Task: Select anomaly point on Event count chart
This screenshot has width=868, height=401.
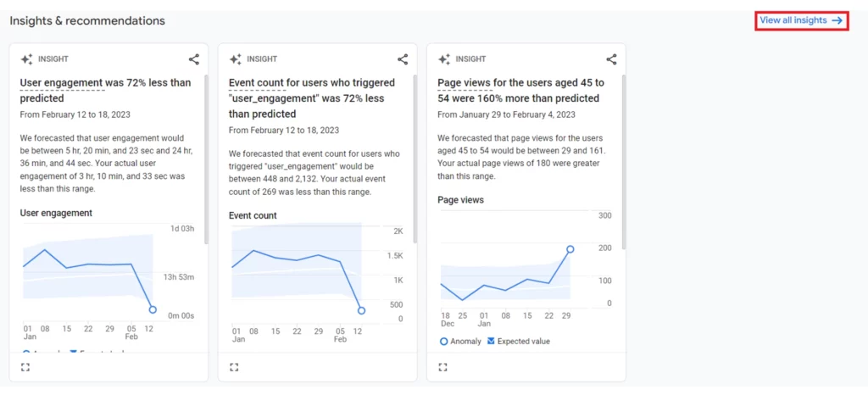Action: [x=361, y=310]
